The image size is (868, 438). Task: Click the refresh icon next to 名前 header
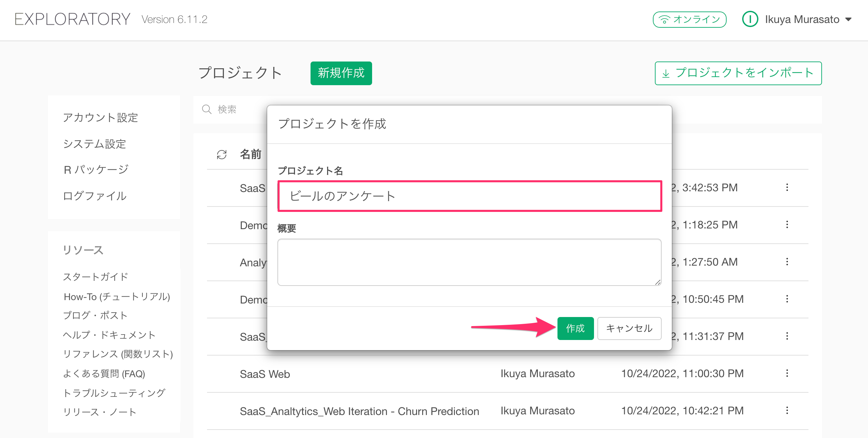coord(222,154)
